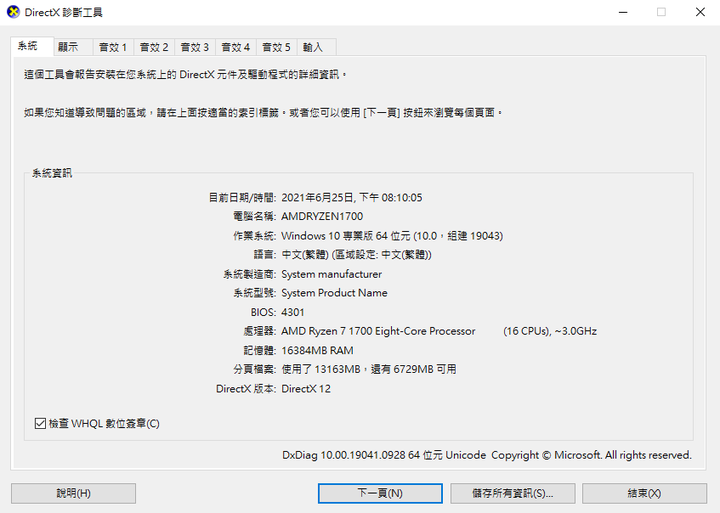Show the 音效 5 tab
Image resolution: width=720 pixels, height=513 pixels.
click(276, 47)
